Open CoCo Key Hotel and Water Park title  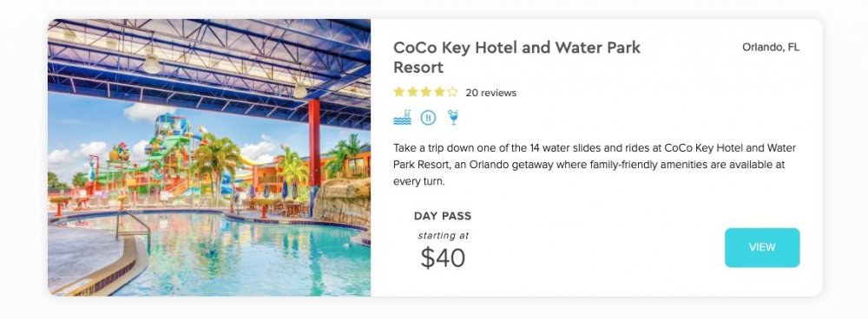pyautogui.click(x=517, y=57)
